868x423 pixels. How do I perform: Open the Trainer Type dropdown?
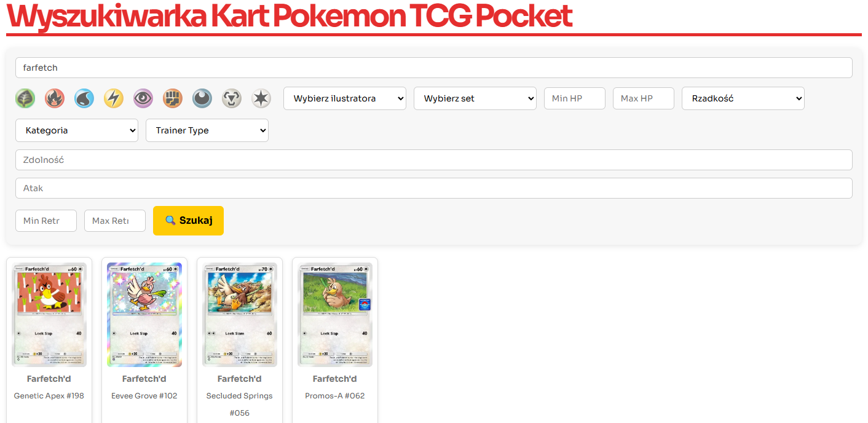tap(207, 130)
